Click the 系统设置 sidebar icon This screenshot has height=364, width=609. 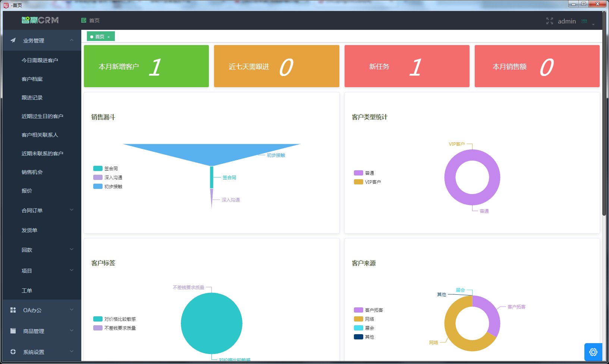(x=13, y=352)
